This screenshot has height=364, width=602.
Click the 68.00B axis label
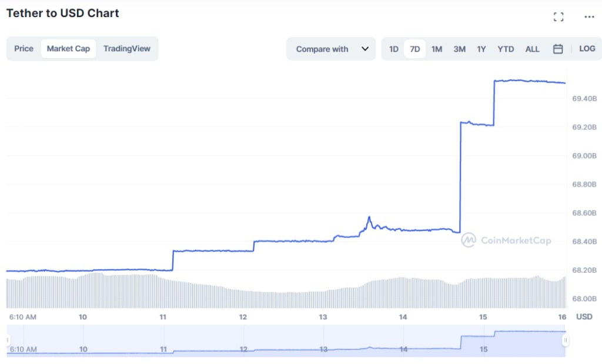(x=584, y=299)
